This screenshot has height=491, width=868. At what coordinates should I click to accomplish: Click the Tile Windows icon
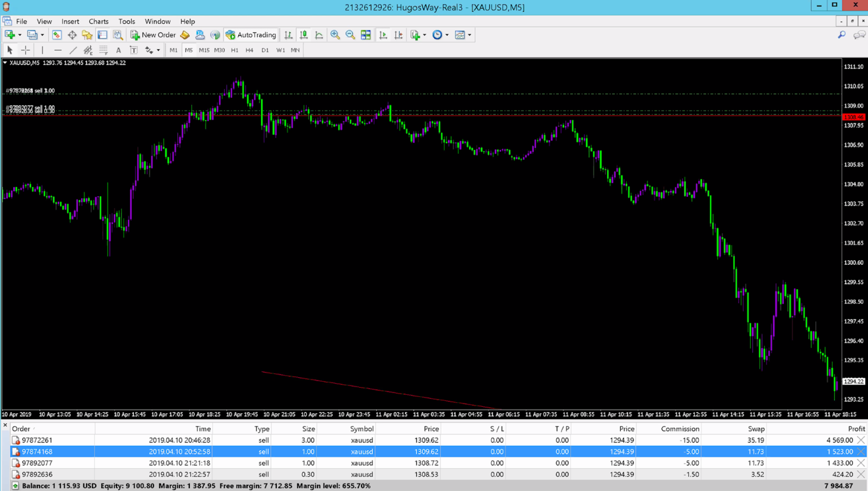point(366,35)
